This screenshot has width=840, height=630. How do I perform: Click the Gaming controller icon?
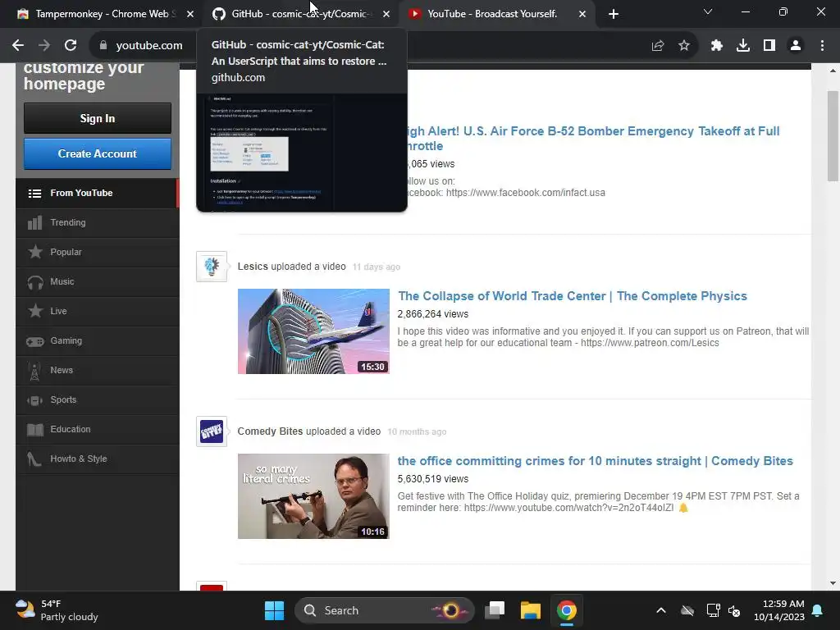tap(34, 341)
